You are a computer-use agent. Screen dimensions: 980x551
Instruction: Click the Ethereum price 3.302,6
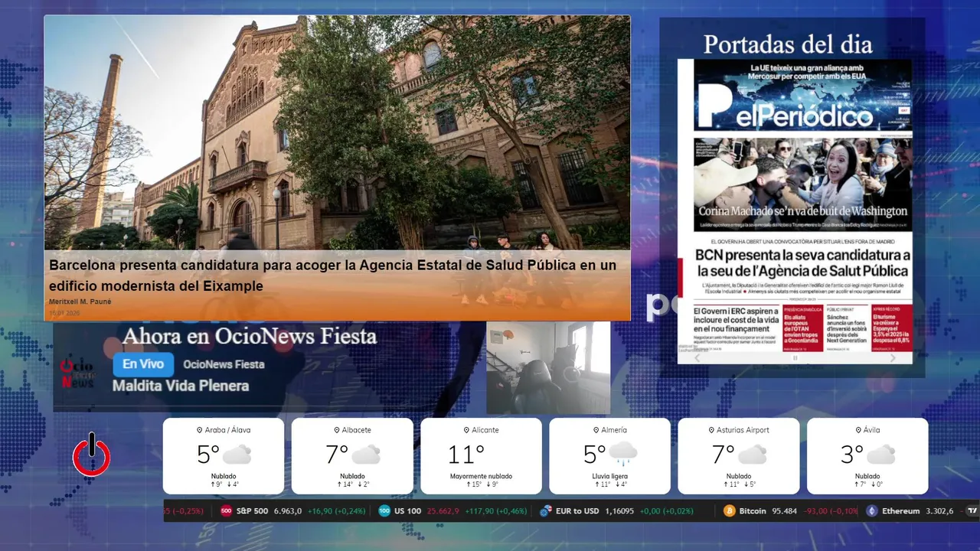939,511
